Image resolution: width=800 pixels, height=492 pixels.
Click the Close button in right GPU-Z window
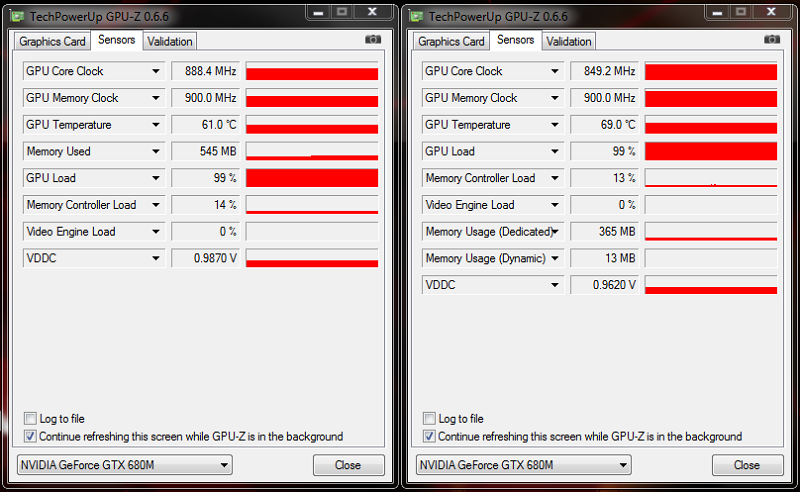pyautogui.click(x=747, y=465)
